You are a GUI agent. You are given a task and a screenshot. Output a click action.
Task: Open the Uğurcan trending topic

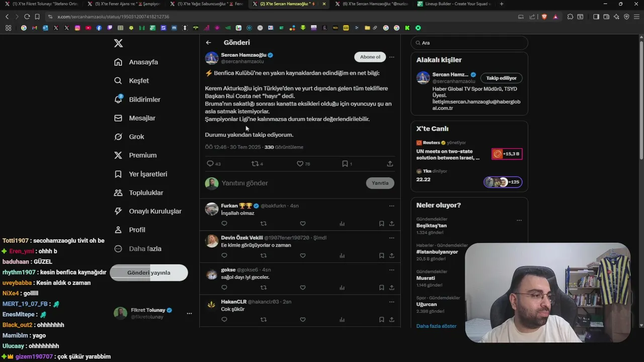coord(427,304)
